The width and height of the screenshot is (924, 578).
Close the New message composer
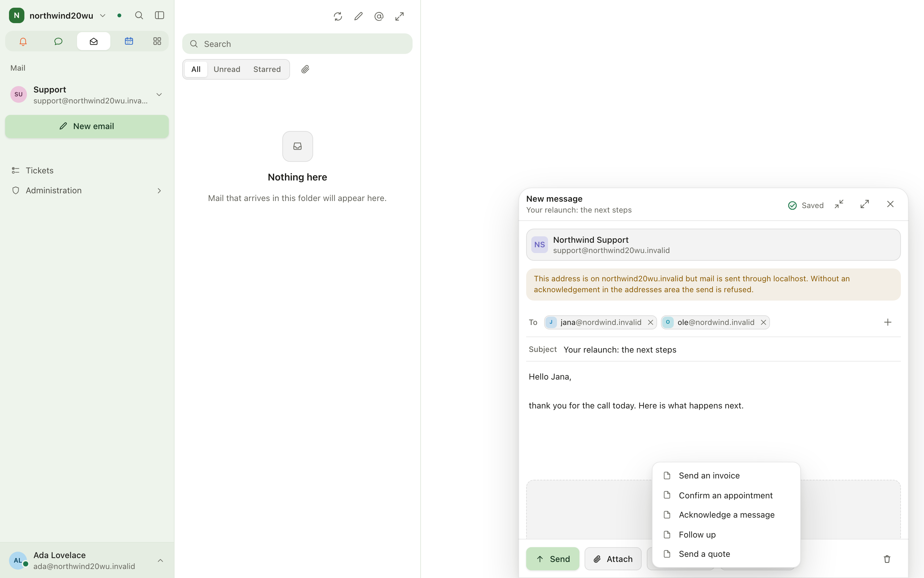coord(890,204)
